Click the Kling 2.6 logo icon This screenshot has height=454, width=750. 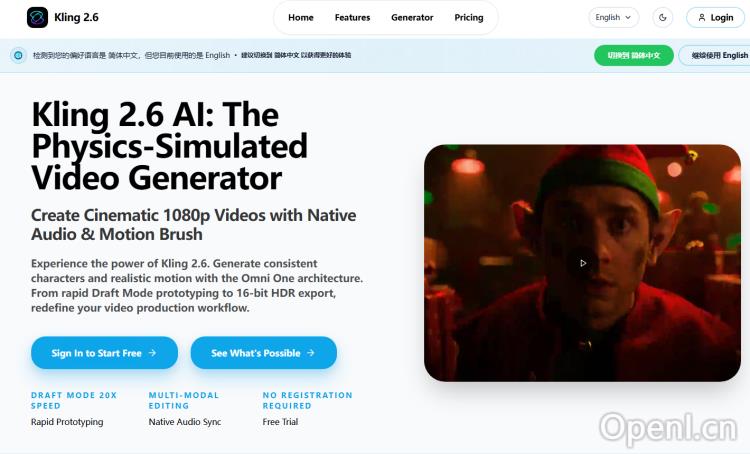point(37,18)
